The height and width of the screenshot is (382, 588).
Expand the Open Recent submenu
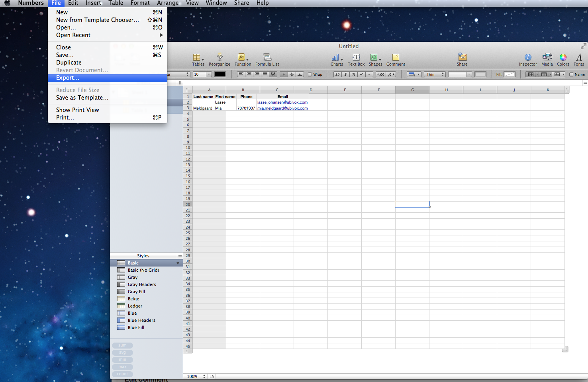coord(108,35)
